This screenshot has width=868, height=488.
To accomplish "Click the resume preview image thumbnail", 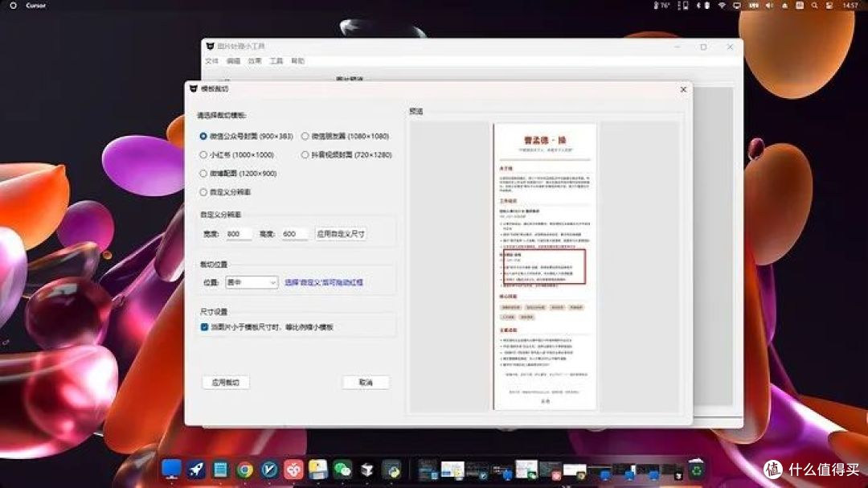I will coord(545,266).
